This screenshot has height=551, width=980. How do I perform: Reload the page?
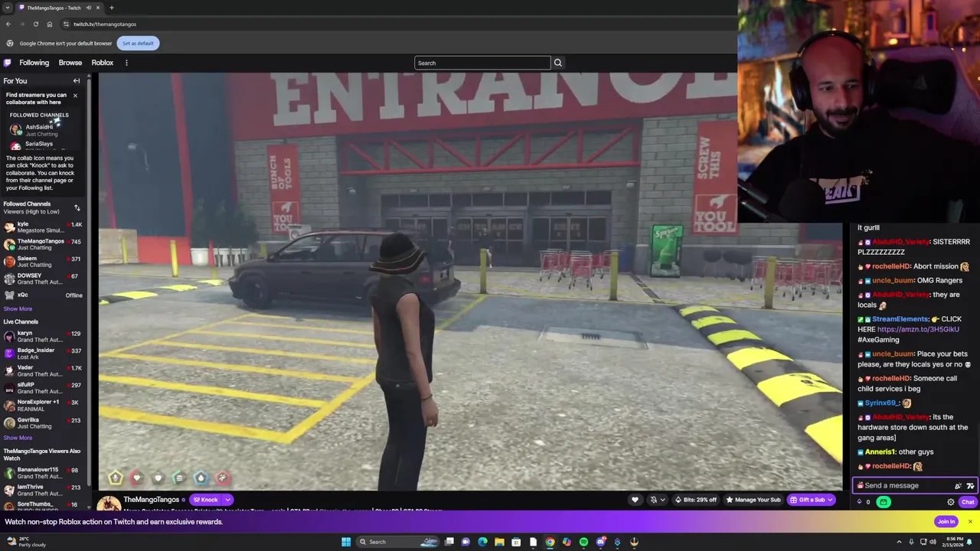point(35,24)
